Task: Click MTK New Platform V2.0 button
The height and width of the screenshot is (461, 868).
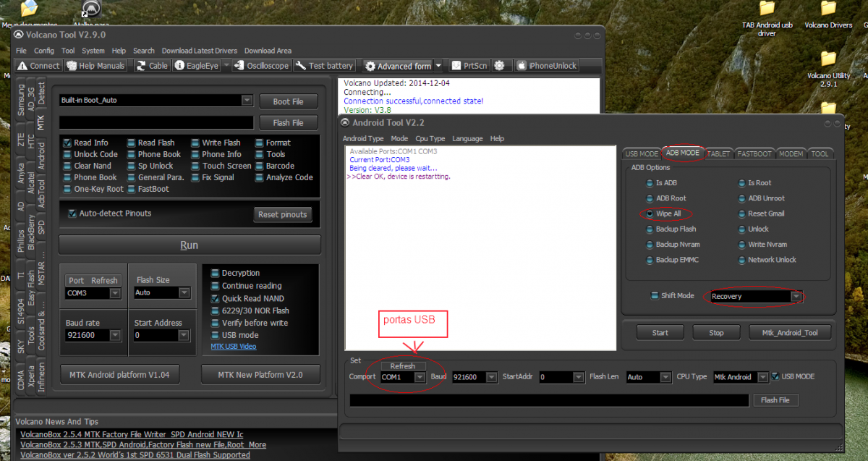Action: point(260,374)
